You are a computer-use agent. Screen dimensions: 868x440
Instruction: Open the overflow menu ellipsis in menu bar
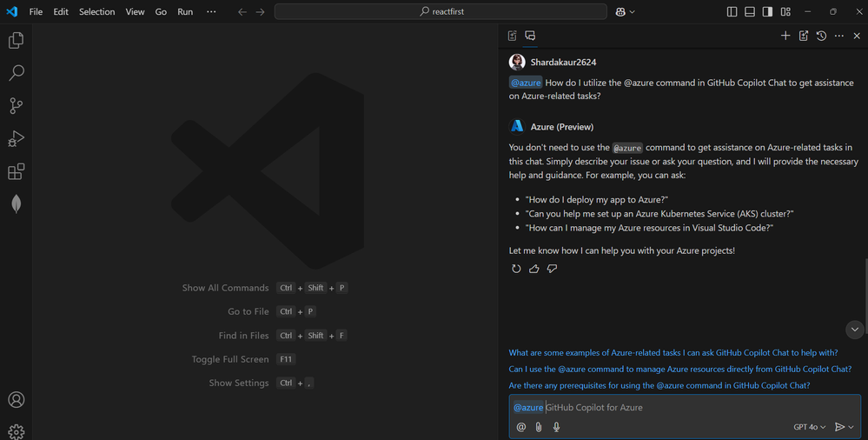211,11
